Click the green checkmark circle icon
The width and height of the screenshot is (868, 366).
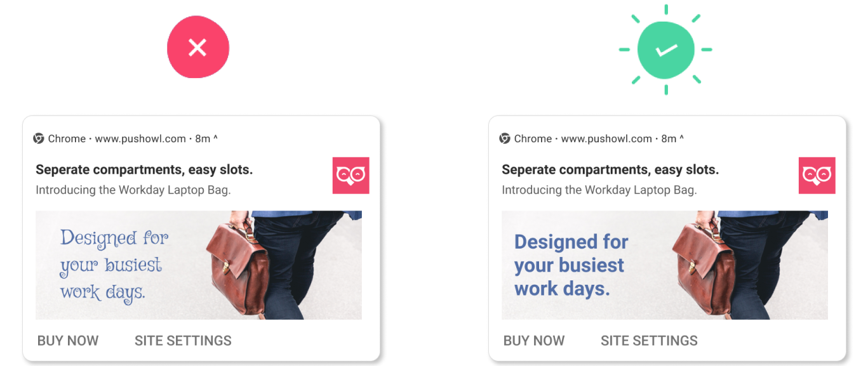click(665, 48)
